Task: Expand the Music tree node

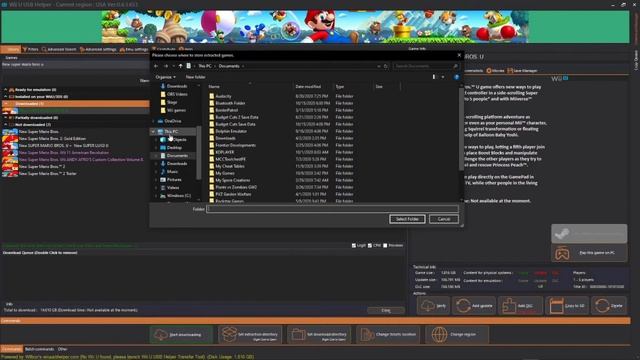Action: click(x=156, y=172)
